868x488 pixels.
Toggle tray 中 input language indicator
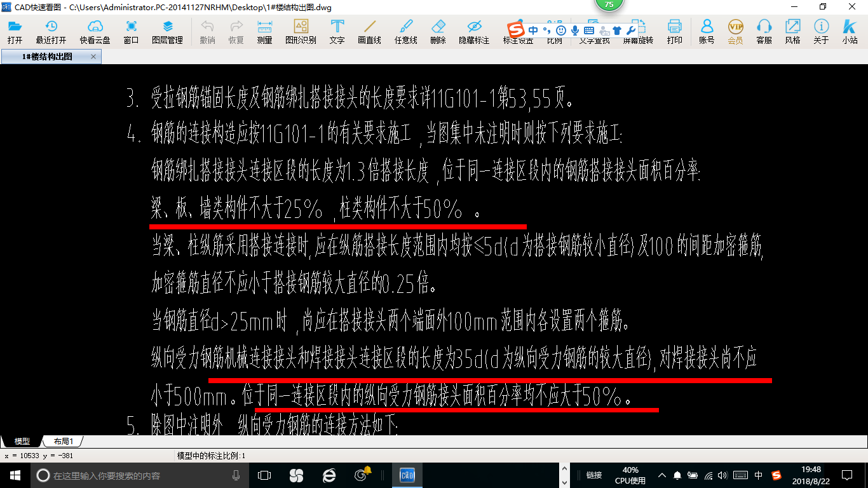[759, 475]
